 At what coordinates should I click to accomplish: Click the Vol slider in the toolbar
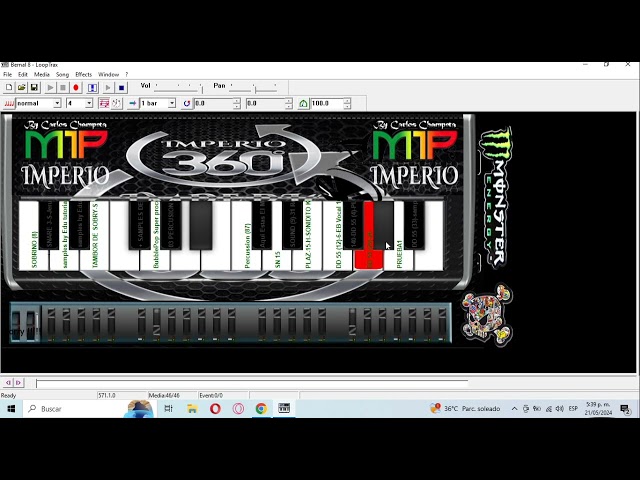(178, 87)
